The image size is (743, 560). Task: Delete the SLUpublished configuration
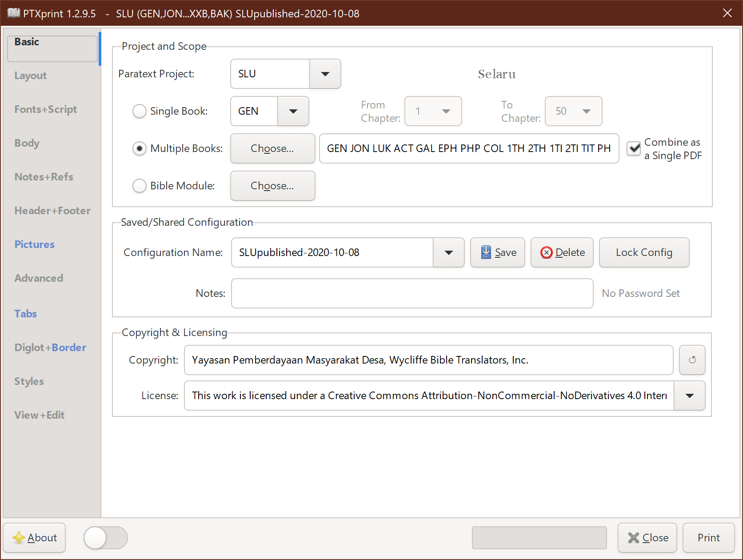562,252
